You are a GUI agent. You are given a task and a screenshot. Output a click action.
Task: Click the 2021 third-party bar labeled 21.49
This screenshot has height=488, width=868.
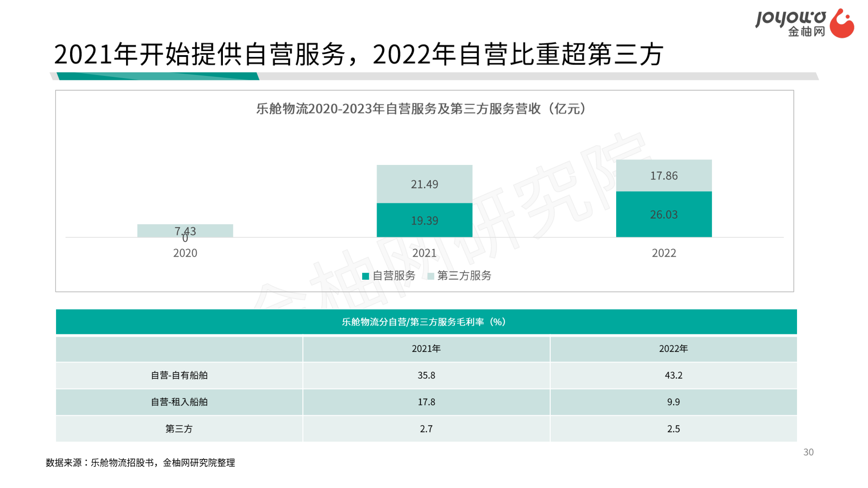(425, 184)
